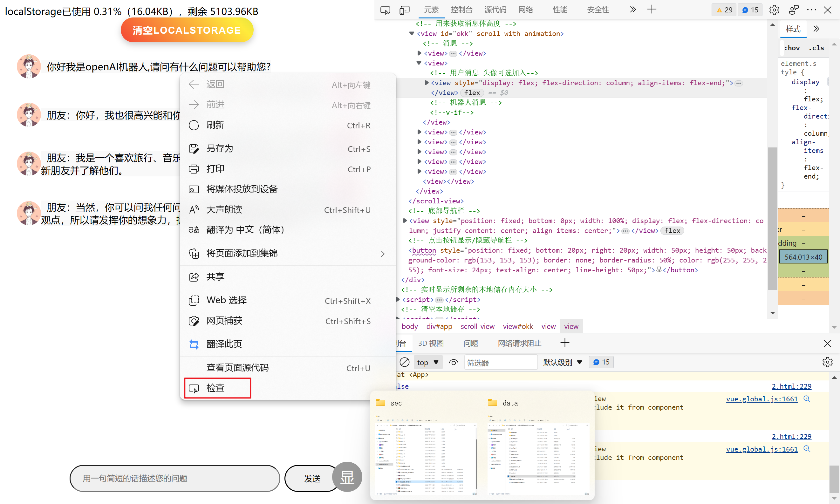The image size is (840, 504).
Task: Choose 打印 from the context menu
Action: tap(288, 169)
